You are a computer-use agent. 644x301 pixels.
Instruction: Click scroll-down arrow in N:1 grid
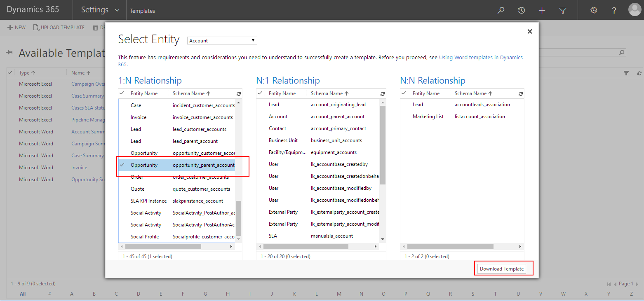pos(383,239)
